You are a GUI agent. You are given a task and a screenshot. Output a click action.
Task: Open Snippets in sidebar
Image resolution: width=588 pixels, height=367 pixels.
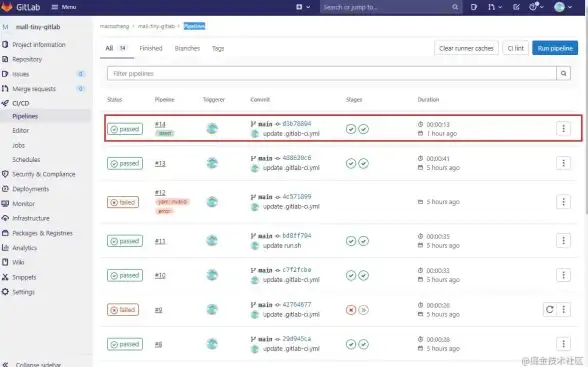coord(24,277)
